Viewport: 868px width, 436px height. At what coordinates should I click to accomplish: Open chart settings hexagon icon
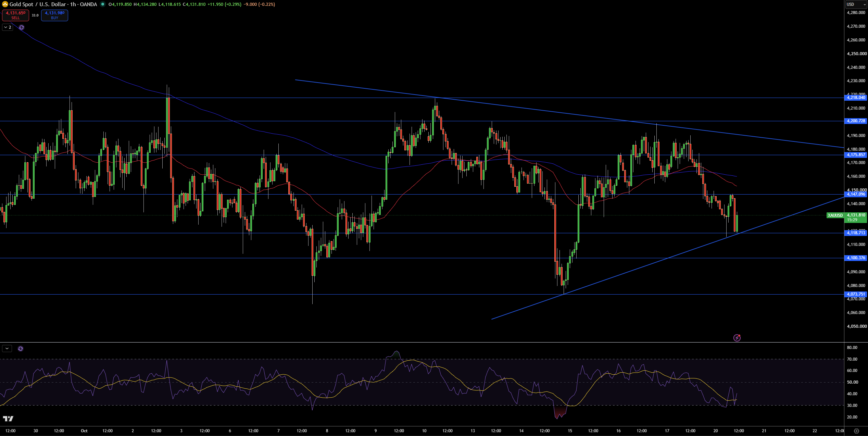click(x=856, y=431)
